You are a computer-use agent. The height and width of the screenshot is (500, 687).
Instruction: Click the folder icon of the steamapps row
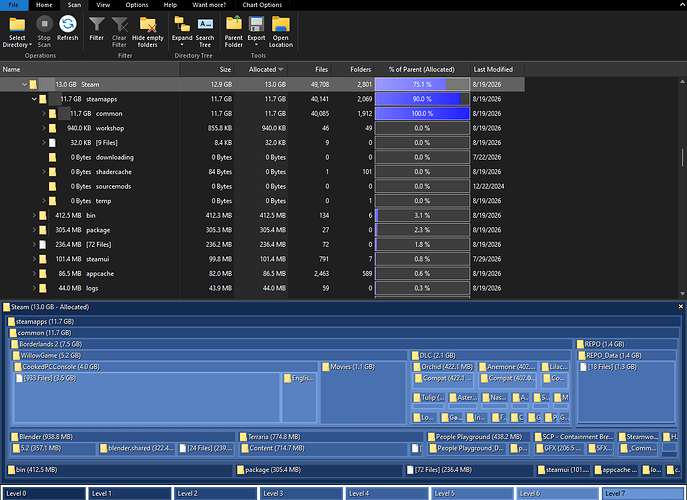pos(42,99)
